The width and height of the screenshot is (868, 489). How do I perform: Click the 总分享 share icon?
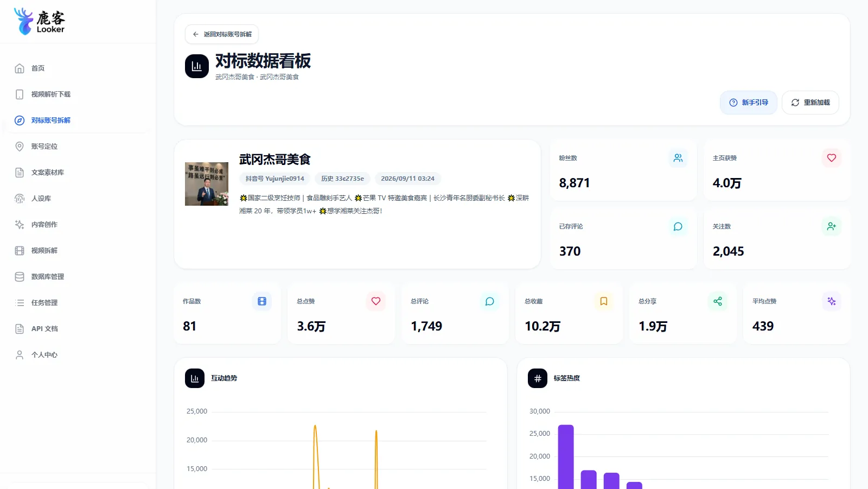[x=718, y=301]
